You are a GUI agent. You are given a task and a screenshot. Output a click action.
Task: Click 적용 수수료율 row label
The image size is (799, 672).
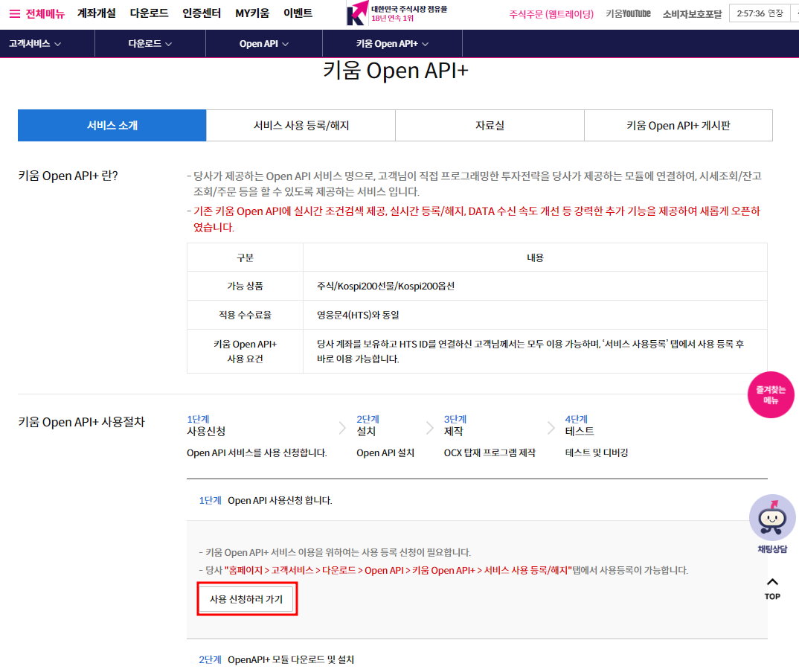[x=245, y=315]
